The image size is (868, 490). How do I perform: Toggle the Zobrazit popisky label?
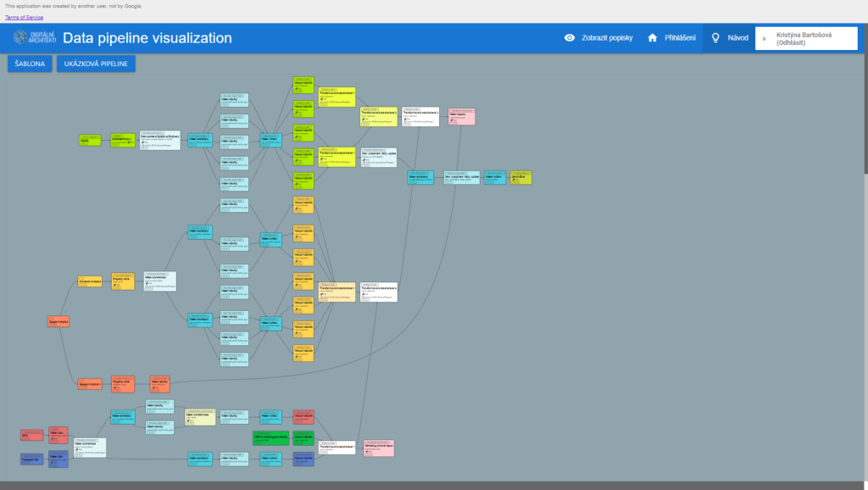pyautogui.click(x=607, y=37)
